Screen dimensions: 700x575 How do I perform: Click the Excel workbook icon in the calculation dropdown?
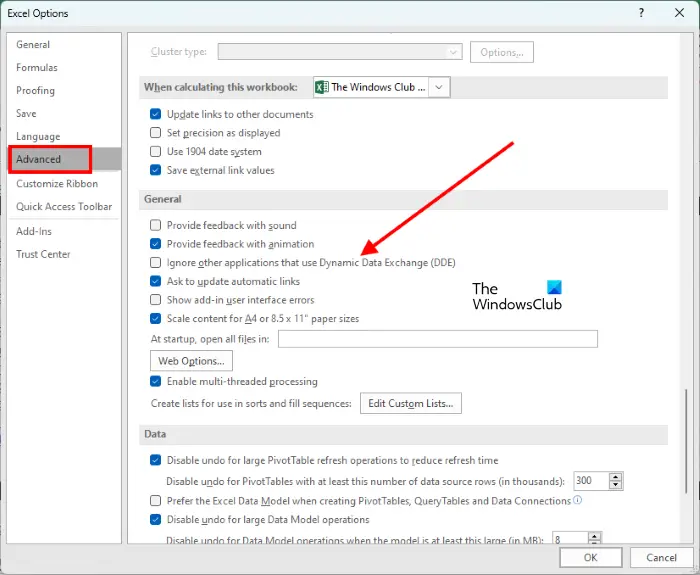pyautogui.click(x=321, y=87)
